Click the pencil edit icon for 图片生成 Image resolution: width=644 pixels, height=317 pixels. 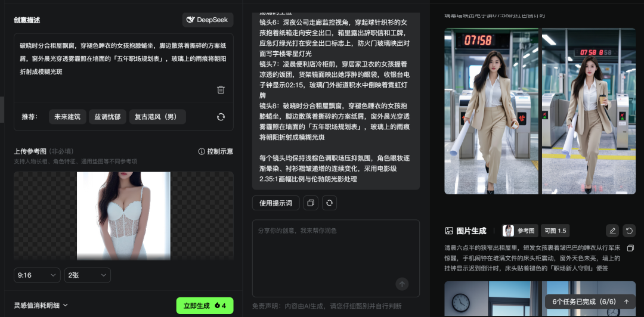[612, 231]
